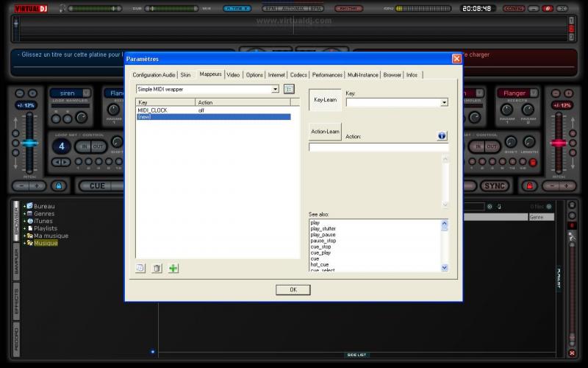Click the waveform zoom button labeled 1
Viewport: 588px width, 368px height.
571,21
